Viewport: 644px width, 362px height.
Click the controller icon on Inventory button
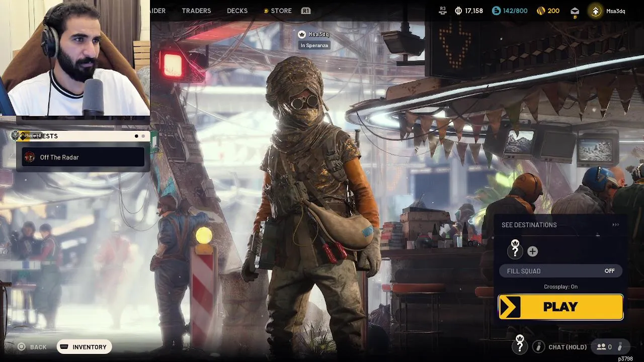coord(65,347)
